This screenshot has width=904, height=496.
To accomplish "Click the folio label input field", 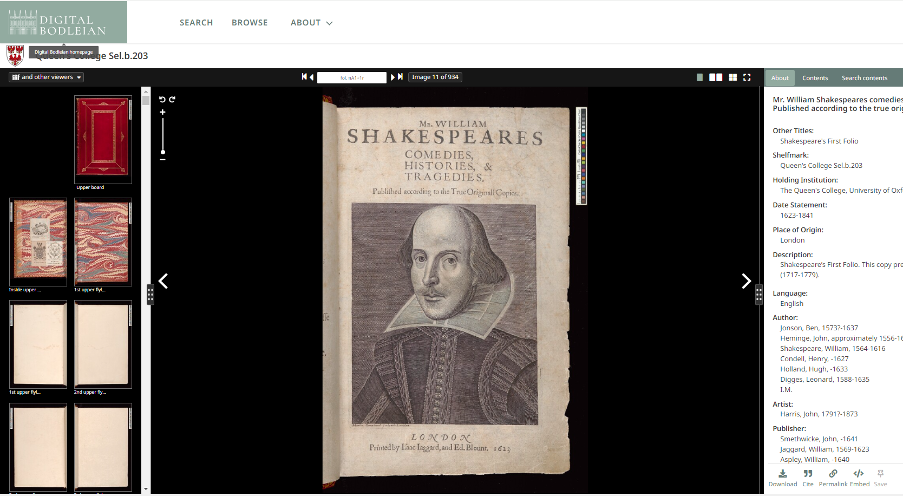I will click(x=352, y=77).
